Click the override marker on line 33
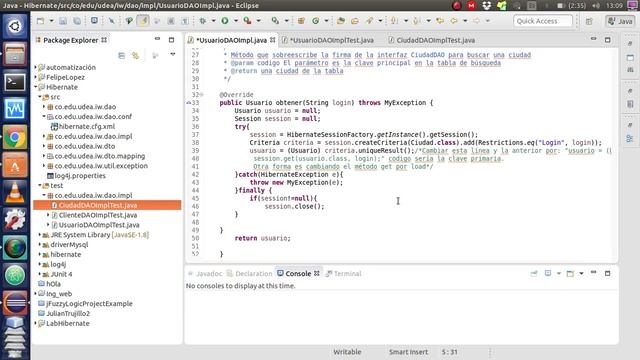Viewport: 640px width, 360px height. (x=189, y=103)
